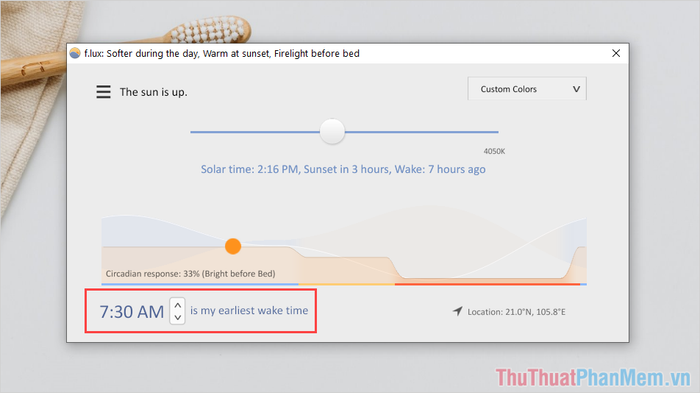Click the location arrow icon
The image size is (700, 393).
458,311
